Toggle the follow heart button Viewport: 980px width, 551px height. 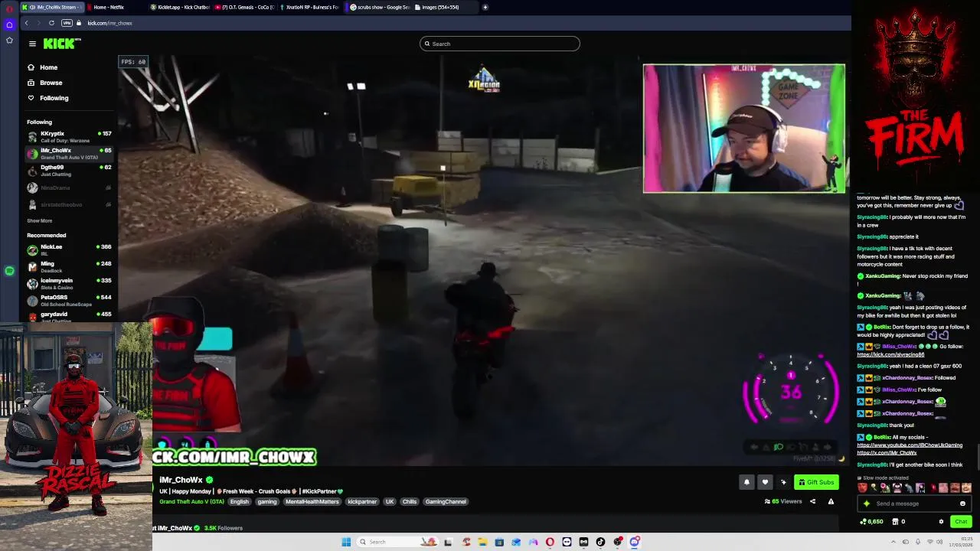click(x=765, y=482)
